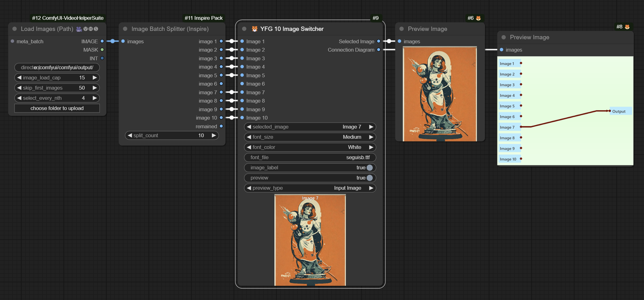Click the fox icon in YFG Switcher title
This screenshot has height=300, width=644.
(255, 29)
